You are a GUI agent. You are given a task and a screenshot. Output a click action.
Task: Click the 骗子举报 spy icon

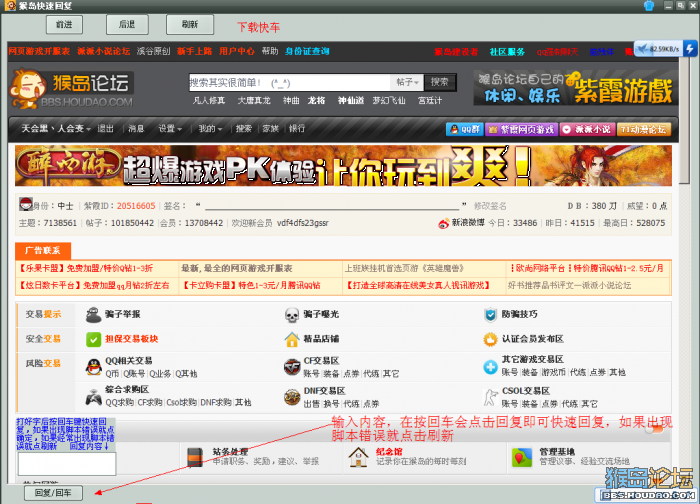pyautogui.click(x=93, y=315)
